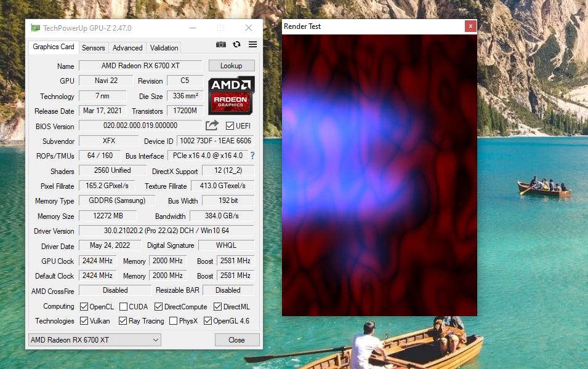
Task: Close the GPU-Z window via X
Action: coord(249,28)
